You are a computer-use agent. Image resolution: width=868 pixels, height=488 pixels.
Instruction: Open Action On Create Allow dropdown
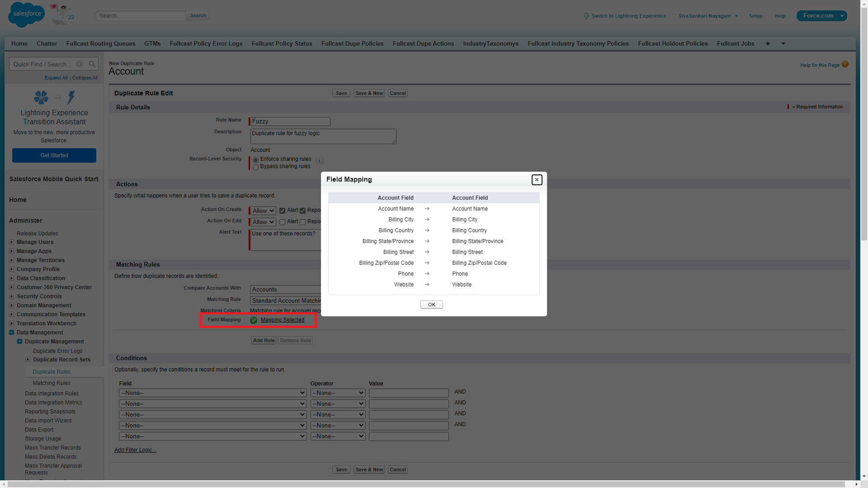[x=263, y=211]
